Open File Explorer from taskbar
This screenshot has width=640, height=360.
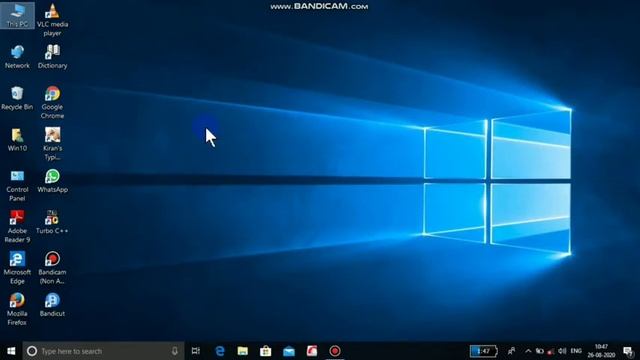tap(243, 351)
